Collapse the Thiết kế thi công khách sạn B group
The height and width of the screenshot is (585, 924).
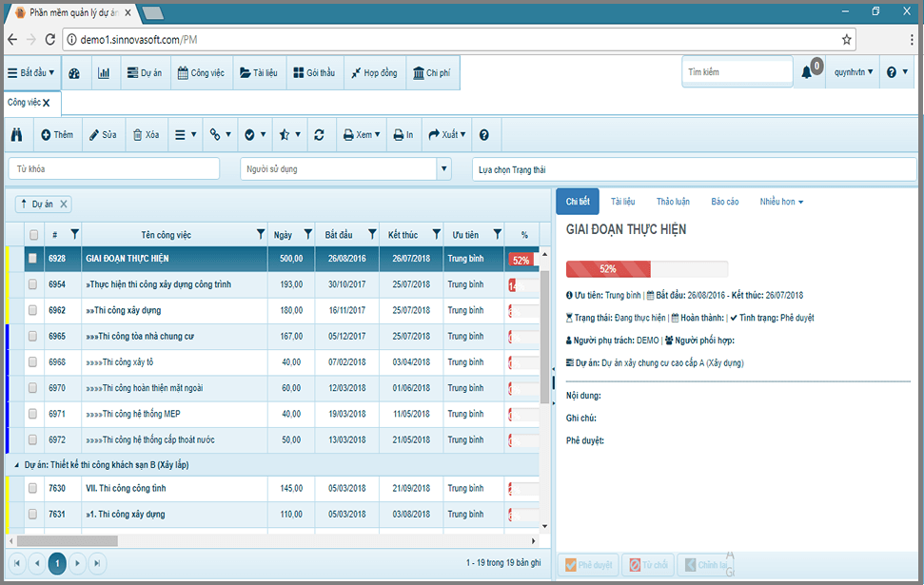16,465
